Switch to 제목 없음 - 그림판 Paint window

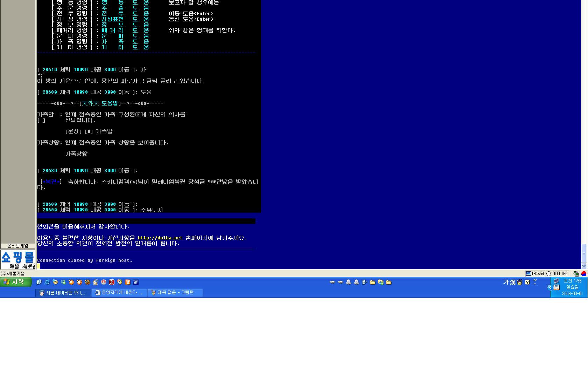point(175,293)
